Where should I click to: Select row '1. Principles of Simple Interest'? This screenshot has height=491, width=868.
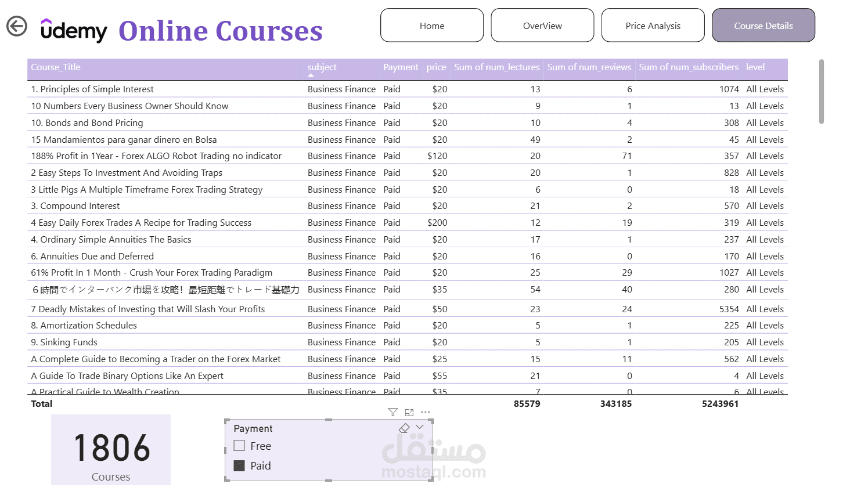408,89
